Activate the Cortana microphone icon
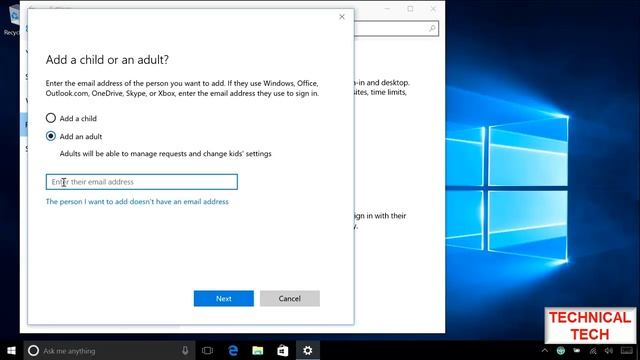This screenshot has height=360, width=640. pos(185,351)
